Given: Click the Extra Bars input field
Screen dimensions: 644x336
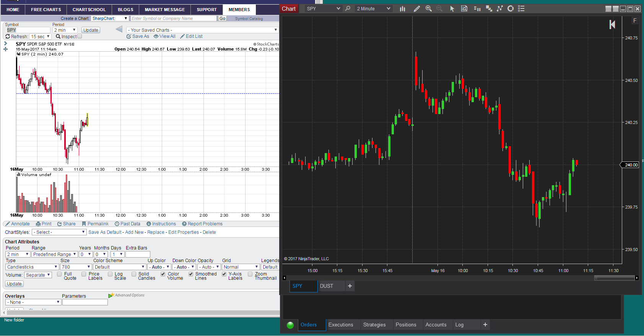Looking at the screenshot, I should pyautogui.click(x=138, y=254).
